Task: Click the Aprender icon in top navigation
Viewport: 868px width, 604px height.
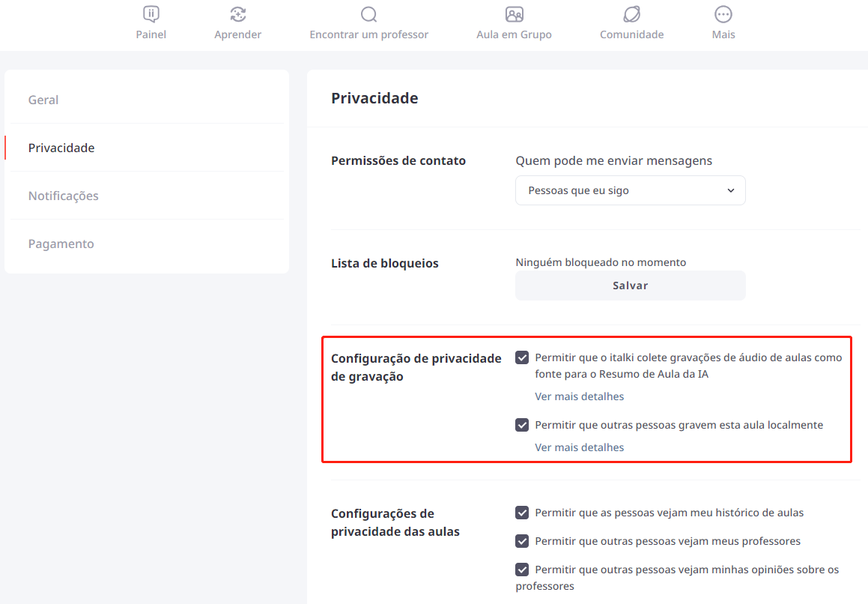Action: coord(238,14)
